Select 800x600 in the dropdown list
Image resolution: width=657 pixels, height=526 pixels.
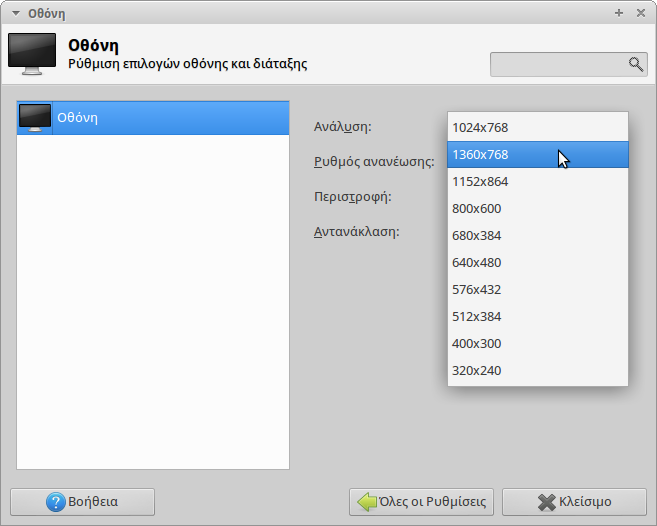(538, 208)
